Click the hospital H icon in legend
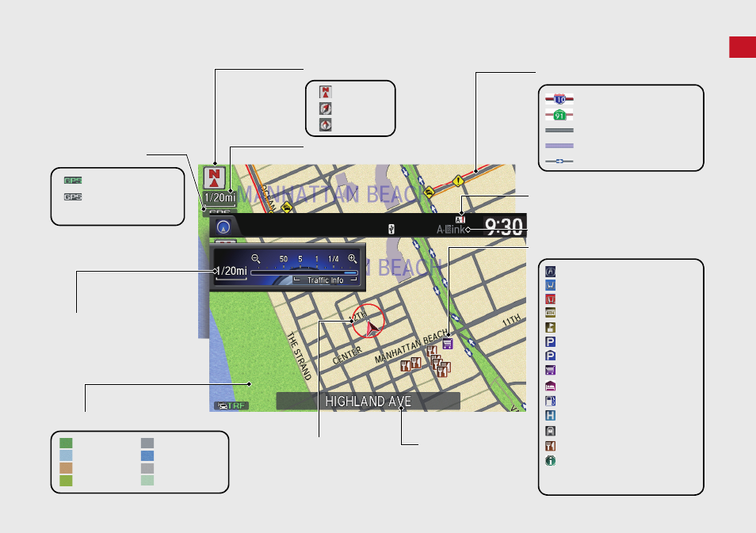The width and height of the screenshot is (756, 533). coord(550,416)
